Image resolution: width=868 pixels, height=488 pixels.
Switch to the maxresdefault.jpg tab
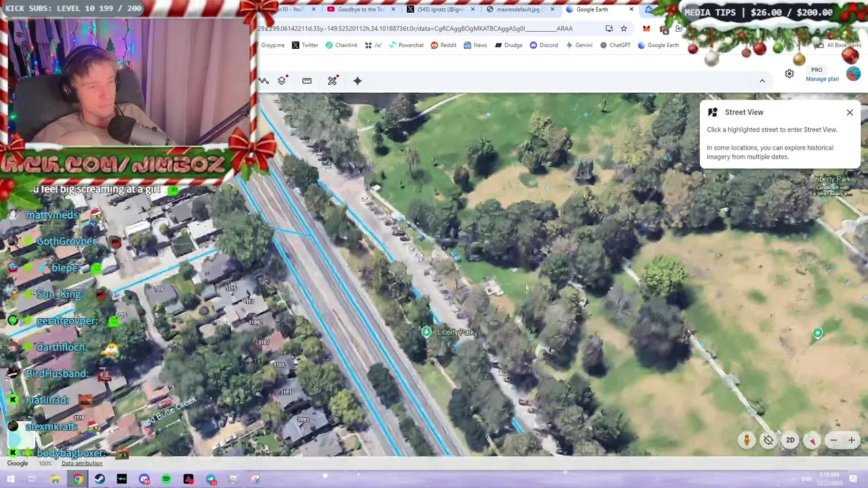click(519, 9)
